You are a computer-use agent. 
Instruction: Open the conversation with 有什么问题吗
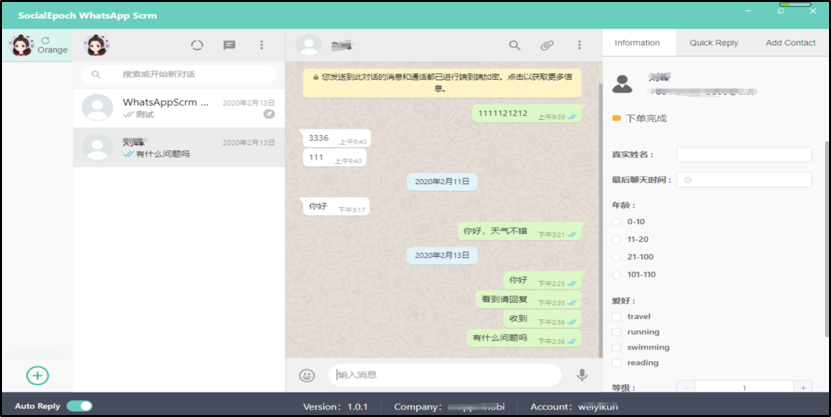[179, 147]
